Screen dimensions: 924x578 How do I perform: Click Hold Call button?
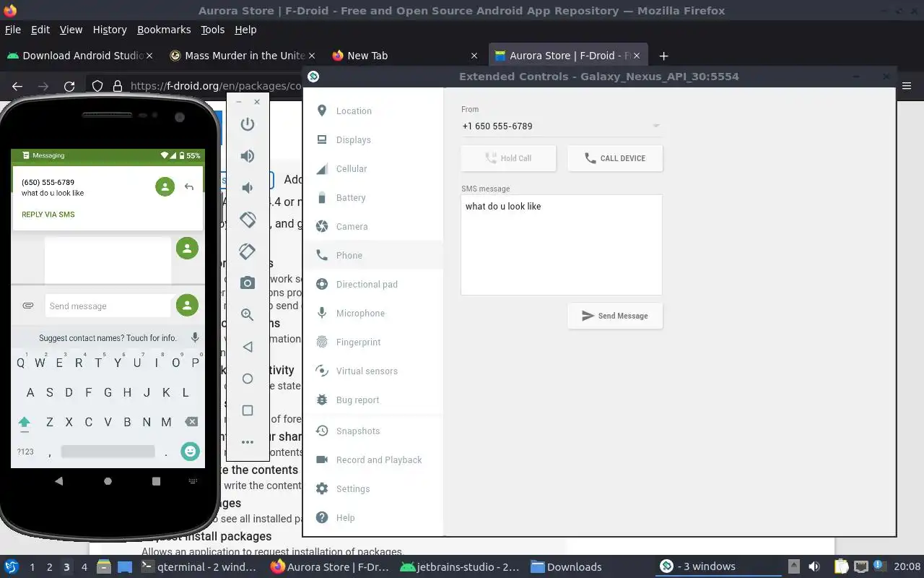508,158
